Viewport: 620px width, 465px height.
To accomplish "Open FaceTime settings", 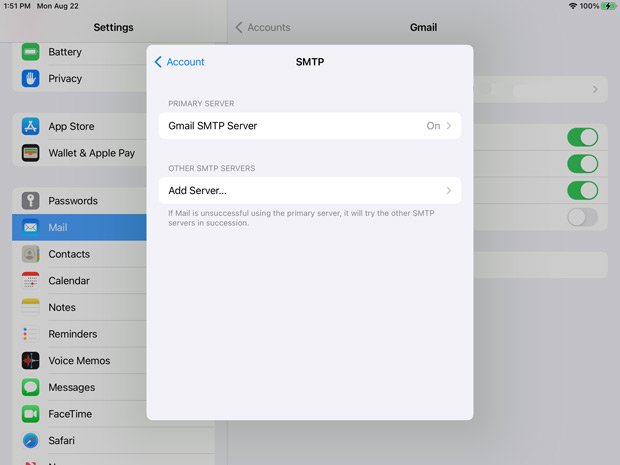I will click(79, 414).
